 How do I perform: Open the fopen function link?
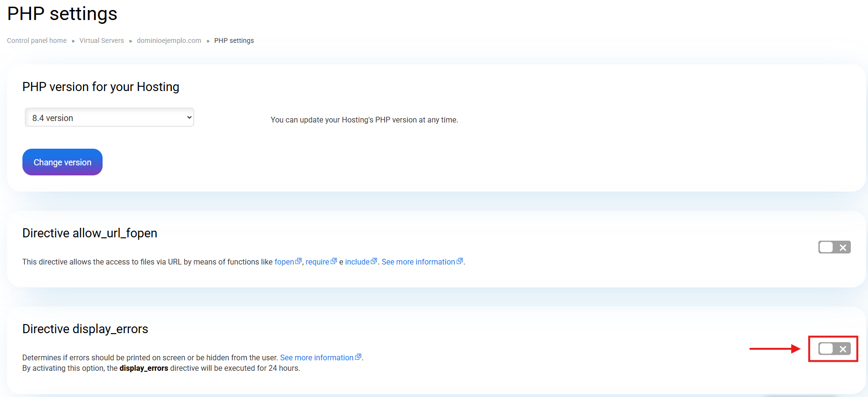(284, 262)
